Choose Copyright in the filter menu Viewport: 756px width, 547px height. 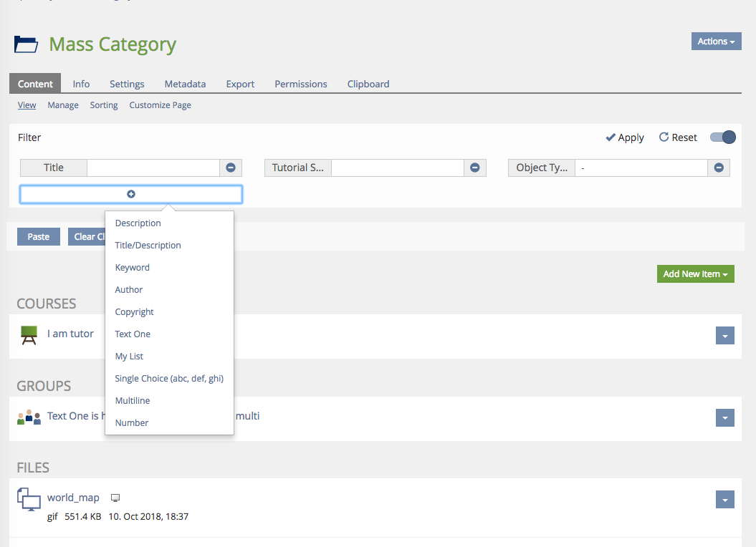[x=135, y=312]
